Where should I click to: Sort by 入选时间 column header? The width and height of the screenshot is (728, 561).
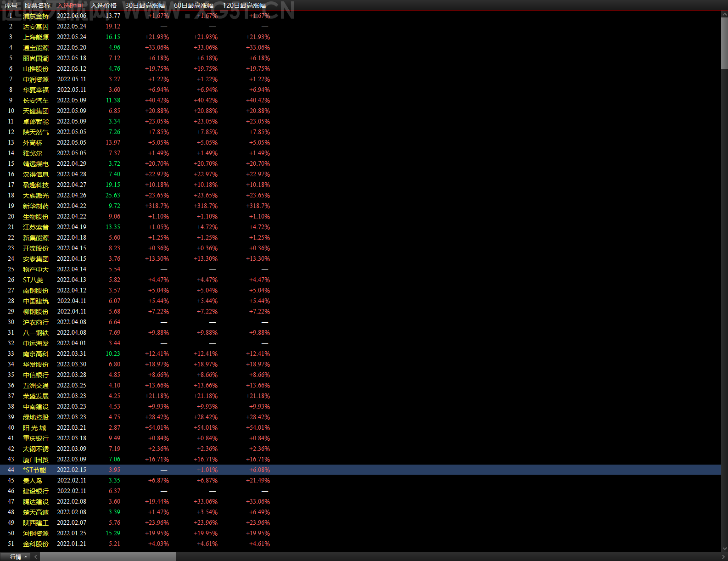click(x=70, y=6)
